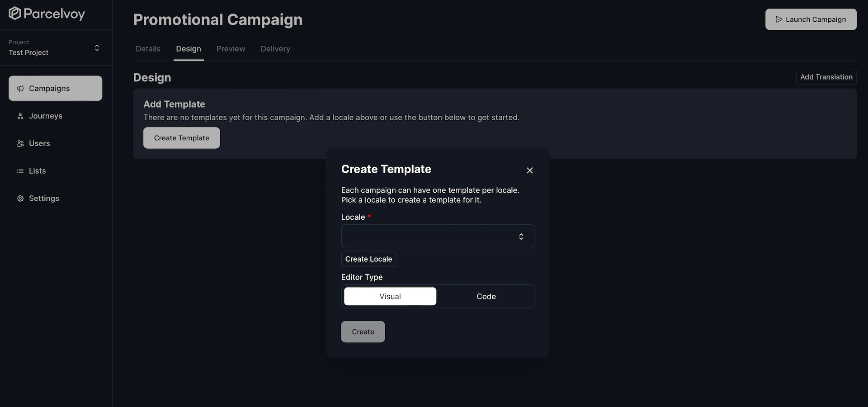
Task: Select the Lists icon in the sidebar
Action: (20, 170)
